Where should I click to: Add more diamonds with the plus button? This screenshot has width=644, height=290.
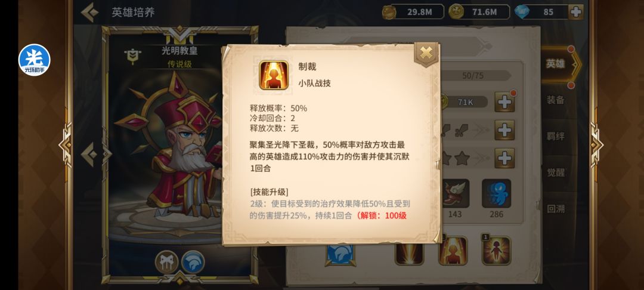click(x=576, y=12)
